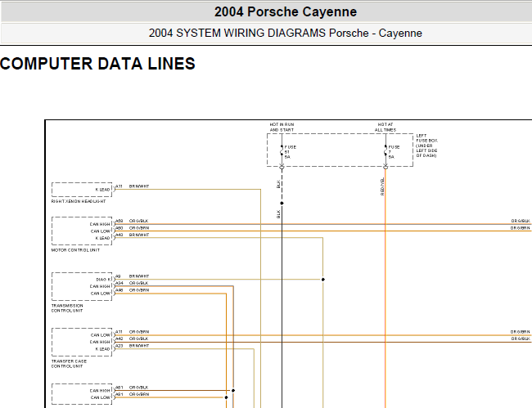Click "BRN/WHT" beside Transfer Case pin A23
Image resolution: width=532 pixels, height=408 pixels.
139,346
